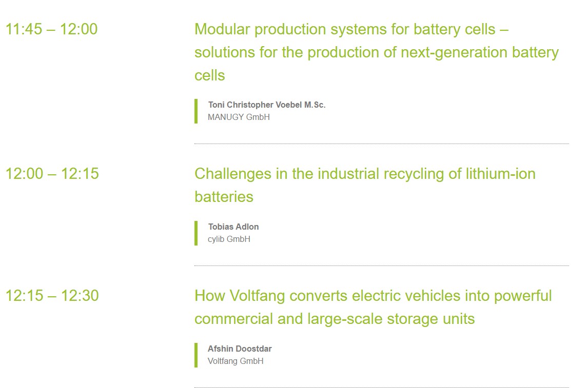Open the How Voltfang converts electric vehicles session
Screen dimensions: 588x388
tap(373, 307)
